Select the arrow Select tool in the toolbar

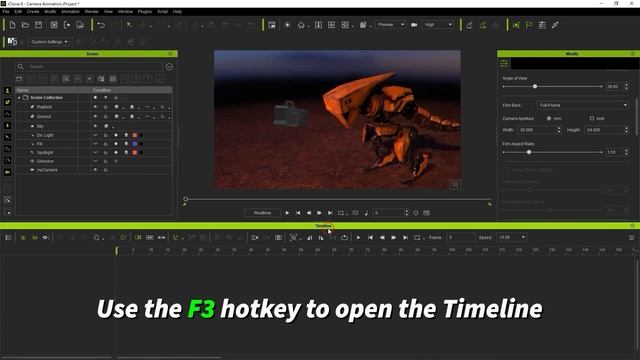point(129,25)
